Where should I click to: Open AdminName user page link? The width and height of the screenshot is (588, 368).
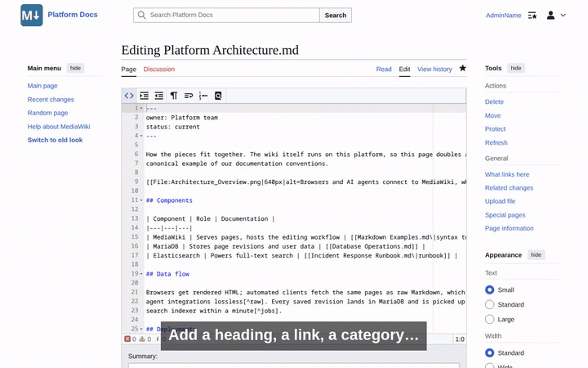click(503, 16)
